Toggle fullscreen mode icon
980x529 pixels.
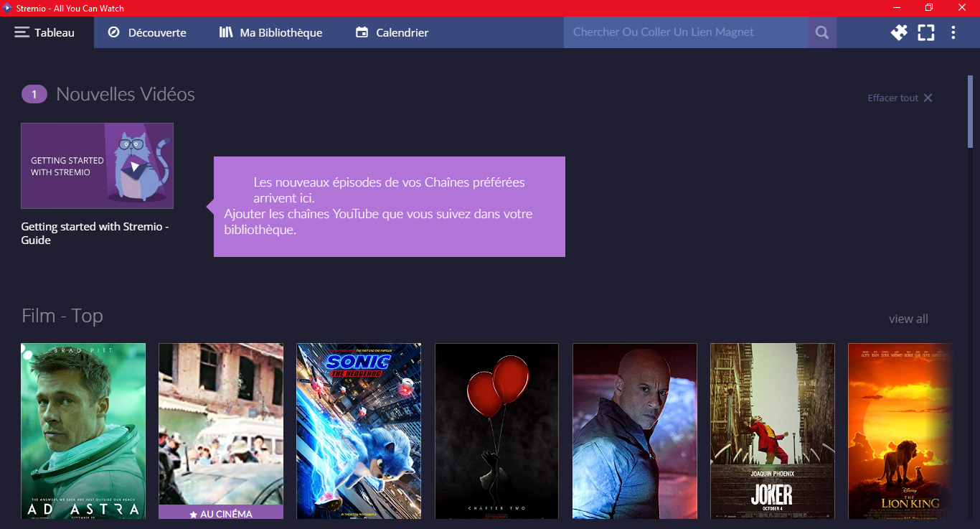[926, 32]
